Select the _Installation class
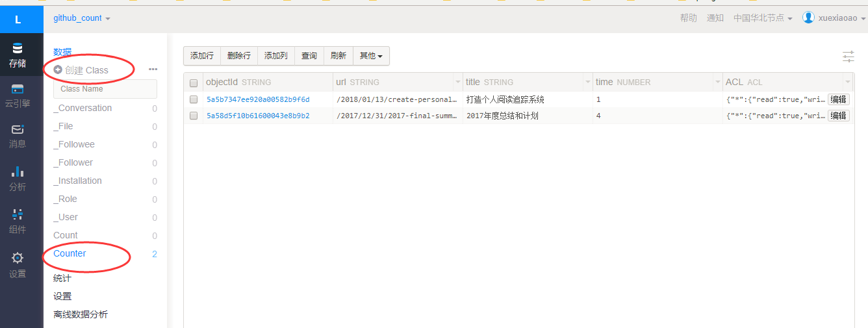This screenshot has width=868, height=328. click(77, 181)
